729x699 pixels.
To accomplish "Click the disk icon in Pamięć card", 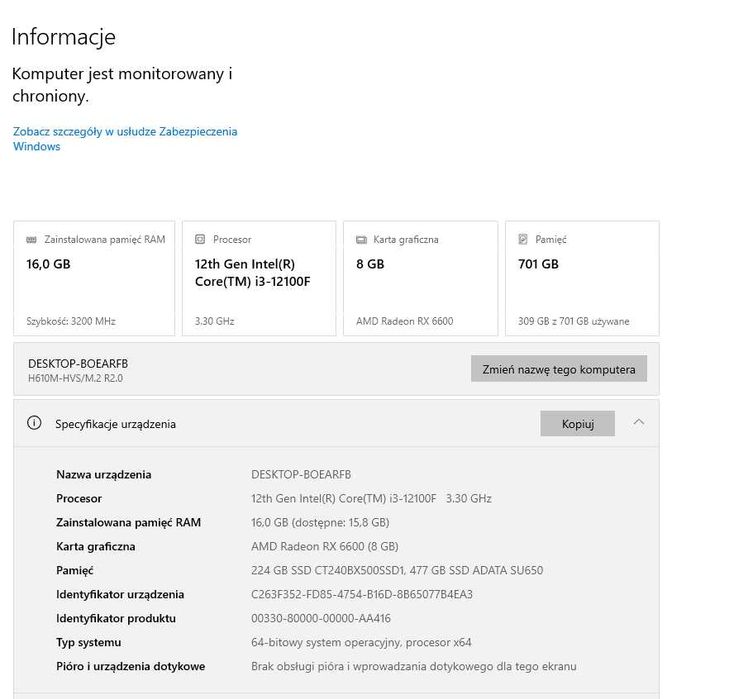I will [x=523, y=239].
